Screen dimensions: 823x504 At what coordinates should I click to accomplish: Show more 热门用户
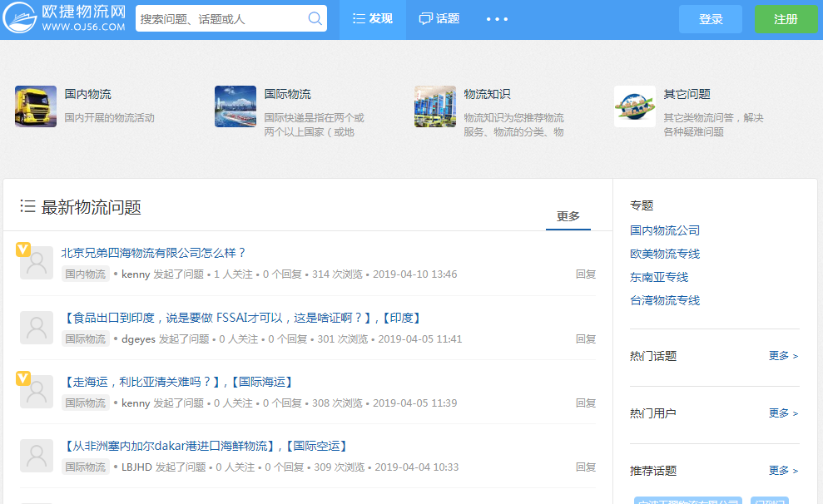(783, 413)
